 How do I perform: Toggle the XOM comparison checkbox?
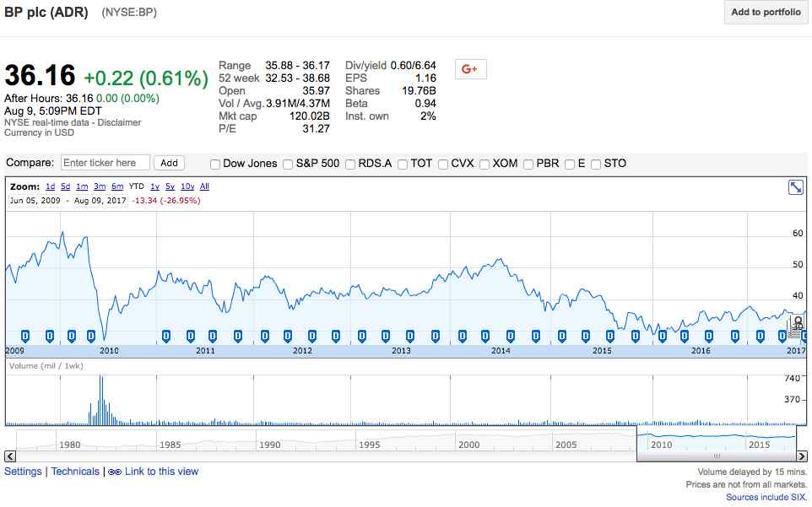coord(484,164)
